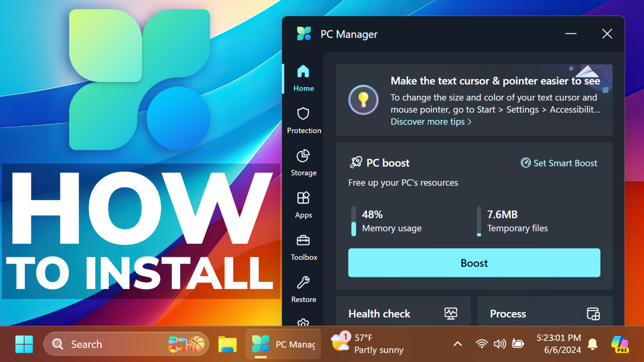Click the Set Smart Boost gauge icon

coord(525,163)
